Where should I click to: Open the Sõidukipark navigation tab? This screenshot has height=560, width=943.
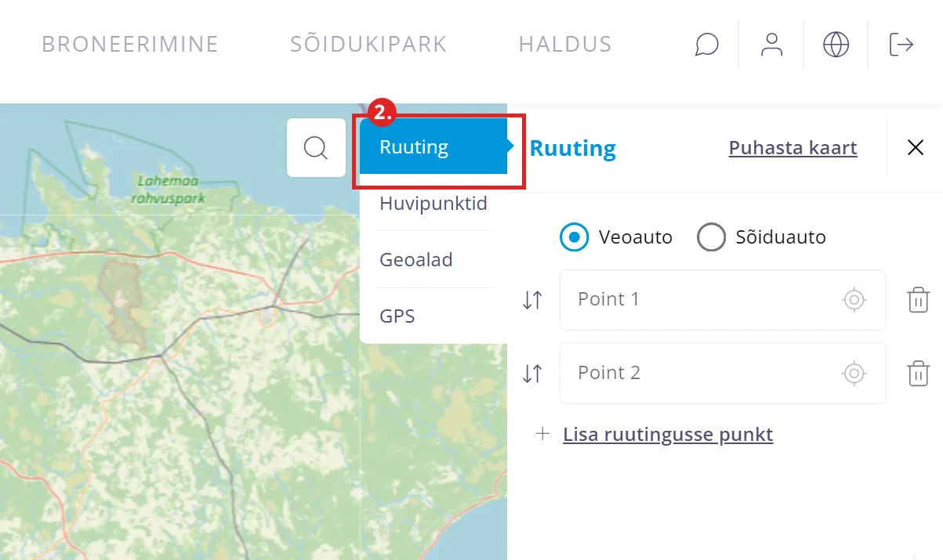click(x=368, y=44)
